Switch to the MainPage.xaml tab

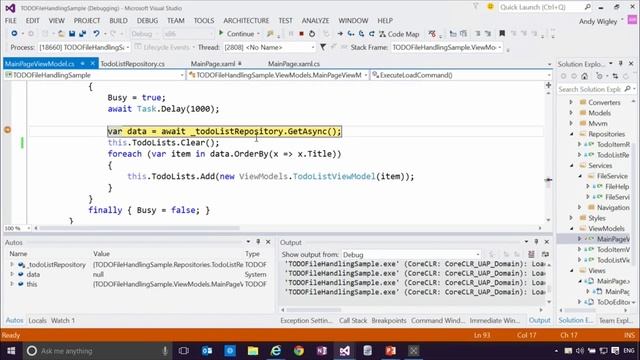pos(213,64)
